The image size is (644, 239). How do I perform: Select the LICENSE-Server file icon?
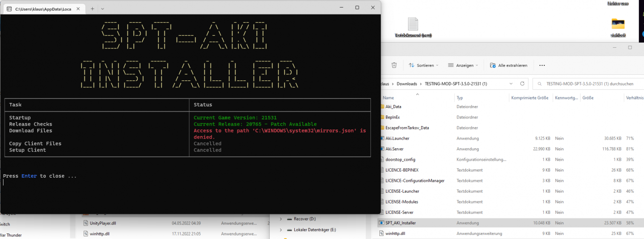point(381,212)
